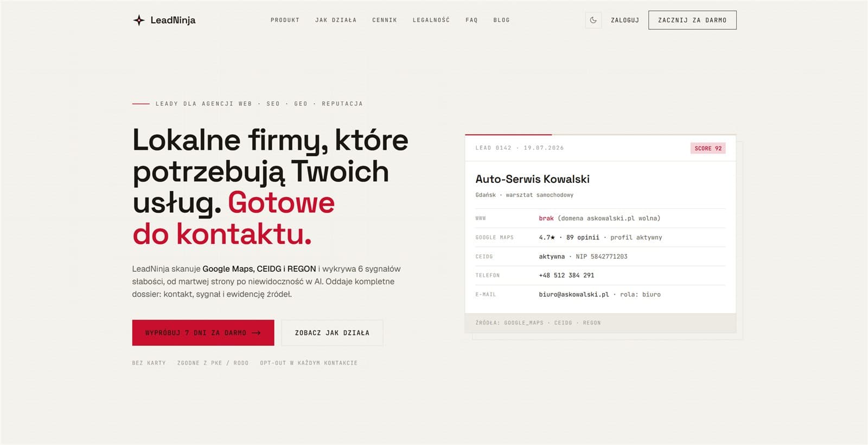
Task: Click the 'ZGODNE Z PKE / RODO' note
Action: point(213,363)
